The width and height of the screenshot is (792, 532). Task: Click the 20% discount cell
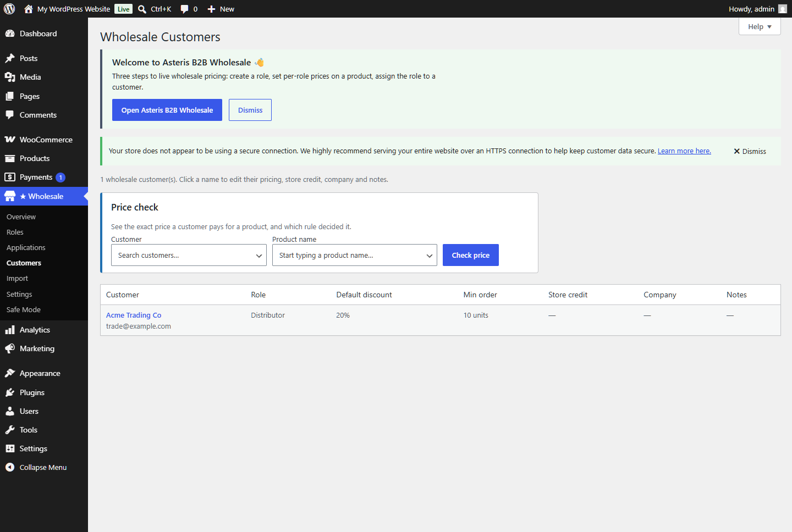pyautogui.click(x=343, y=315)
